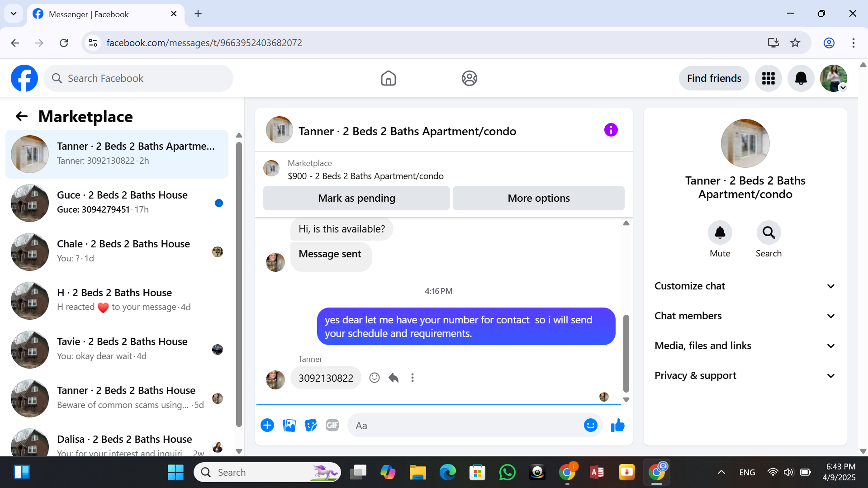Click the Mark as pending button
Image resolution: width=868 pixels, height=488 pixels.
(356, 198)
